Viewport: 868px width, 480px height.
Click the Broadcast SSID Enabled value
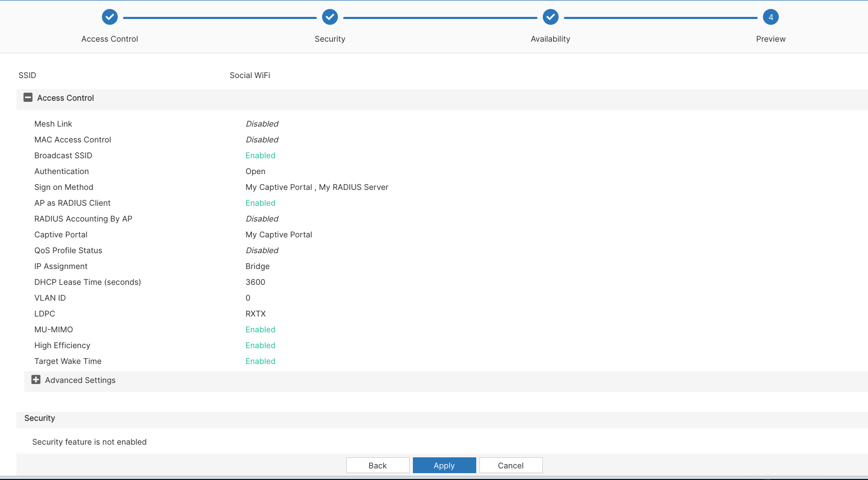point(260,156)
